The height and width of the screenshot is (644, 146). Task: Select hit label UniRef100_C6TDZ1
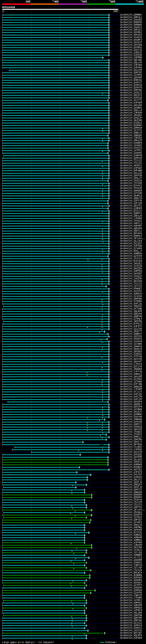[x=131, y=517]
